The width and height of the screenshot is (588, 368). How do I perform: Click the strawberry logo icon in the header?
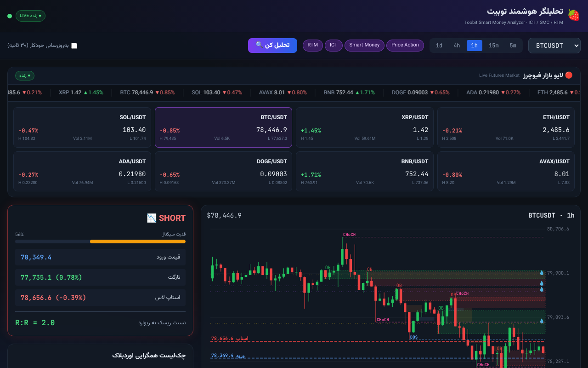[574, 15]
